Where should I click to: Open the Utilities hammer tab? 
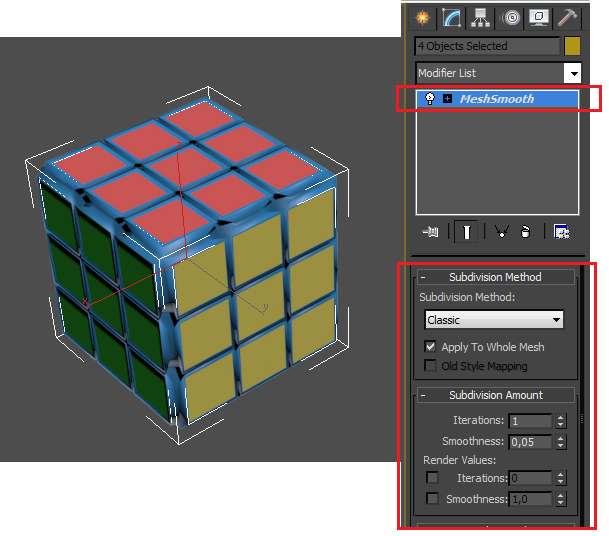pos(567,18)
